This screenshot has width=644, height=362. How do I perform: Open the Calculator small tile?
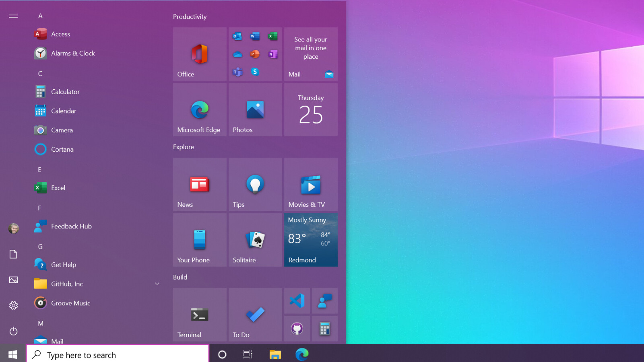[325, 329]
